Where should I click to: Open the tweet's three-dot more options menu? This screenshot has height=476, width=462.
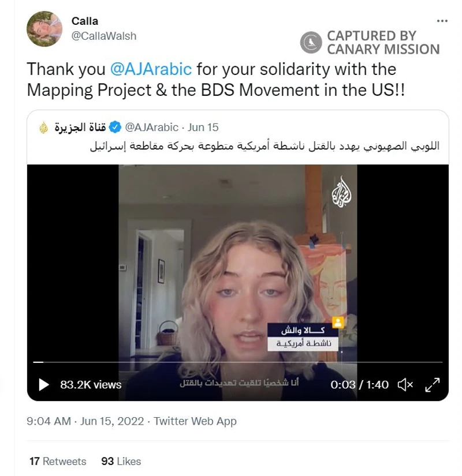[442, 21]
